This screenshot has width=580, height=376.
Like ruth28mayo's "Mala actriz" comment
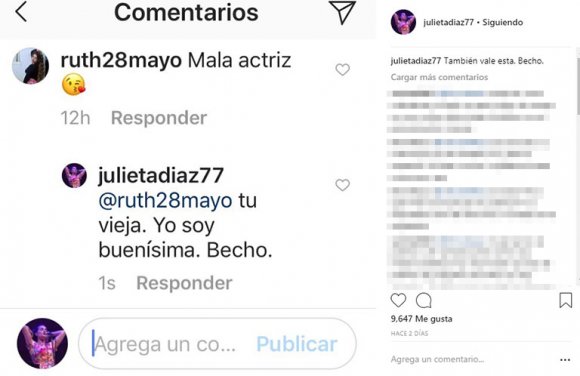point(343,69)
